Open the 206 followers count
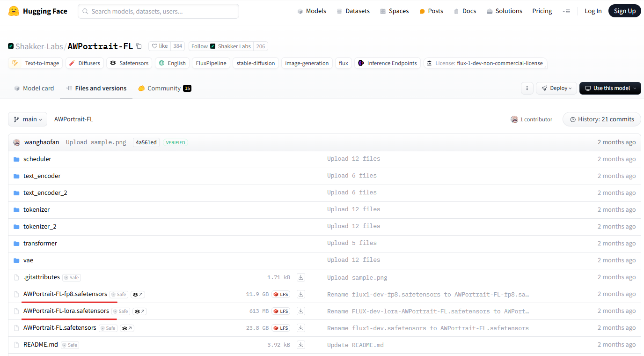Image resolution: width=644 pixels, height=356 pixels. pyautogui.click(x=261, y=46)
